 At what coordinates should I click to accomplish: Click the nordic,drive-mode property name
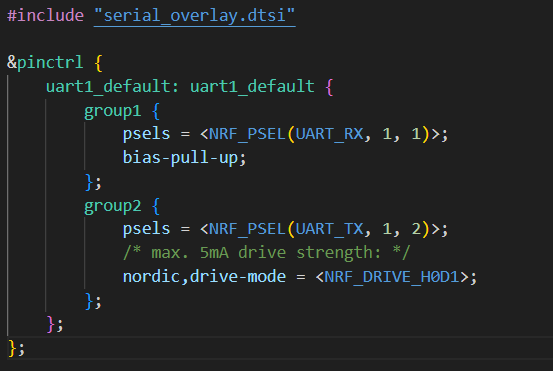[204, 276]
